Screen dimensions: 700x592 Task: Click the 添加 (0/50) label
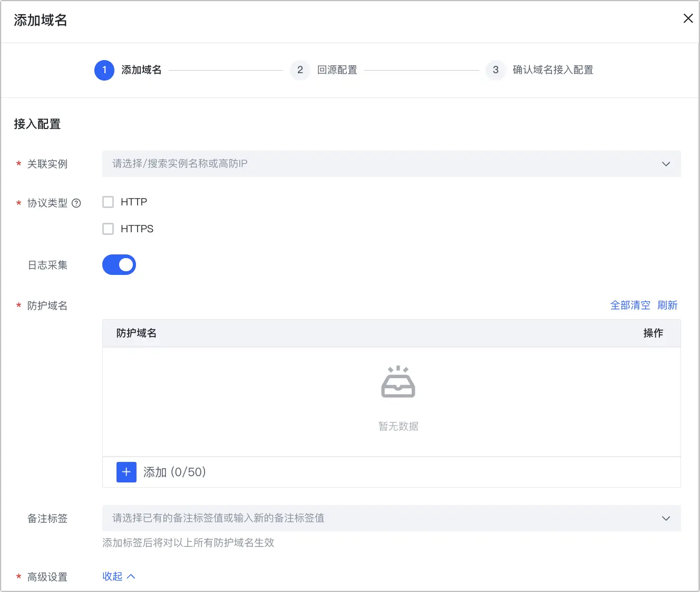coord(174,472)
